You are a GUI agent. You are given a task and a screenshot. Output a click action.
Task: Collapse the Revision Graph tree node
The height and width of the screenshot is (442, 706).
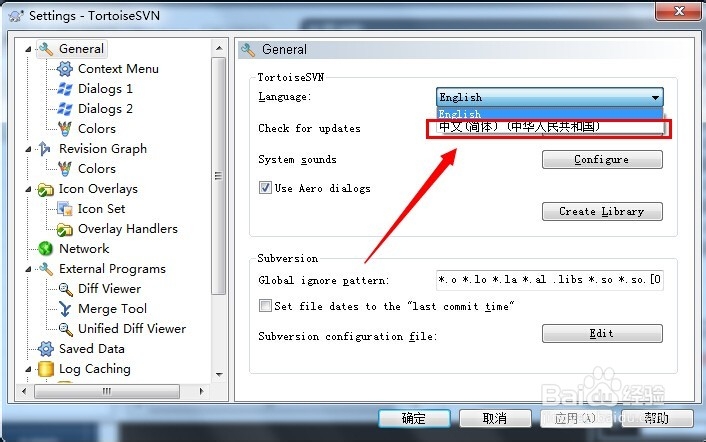click(28, 149)
